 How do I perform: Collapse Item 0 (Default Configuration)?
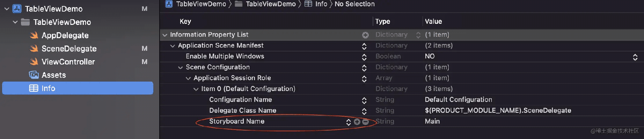[x=196, y=89]
